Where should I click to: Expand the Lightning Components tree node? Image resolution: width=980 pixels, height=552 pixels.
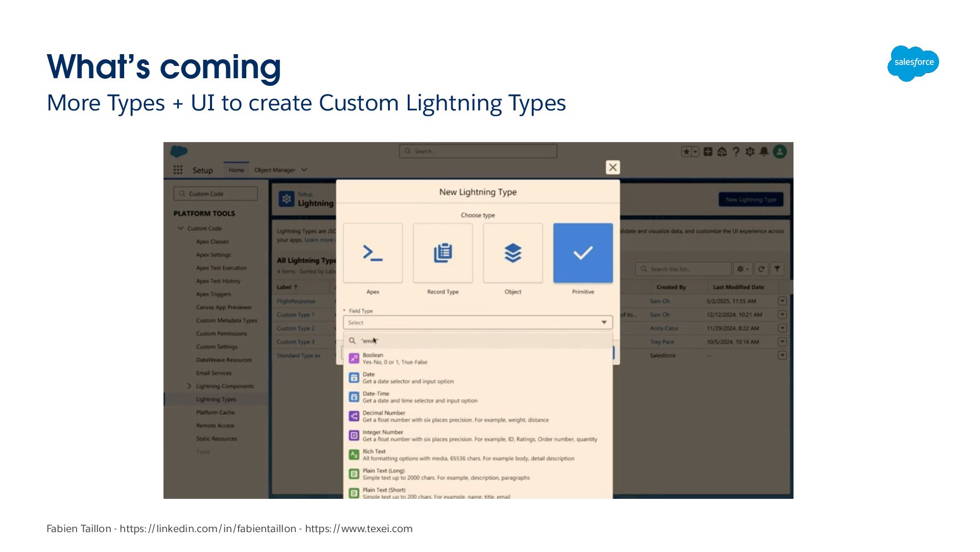click(189, 386)
